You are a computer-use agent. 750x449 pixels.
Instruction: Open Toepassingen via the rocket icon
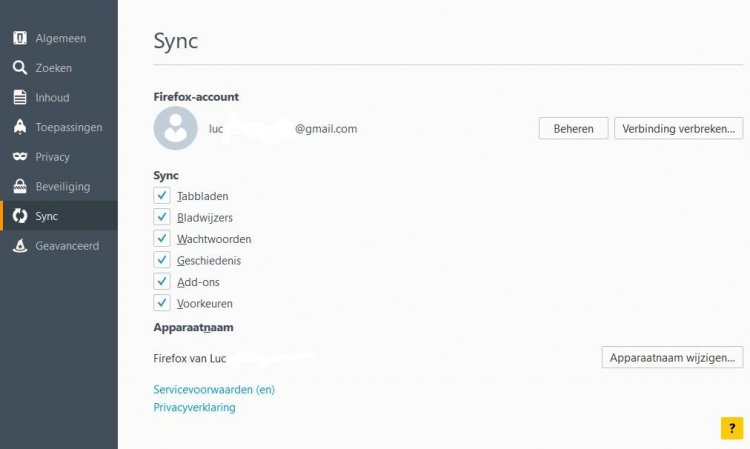[20, 127]
